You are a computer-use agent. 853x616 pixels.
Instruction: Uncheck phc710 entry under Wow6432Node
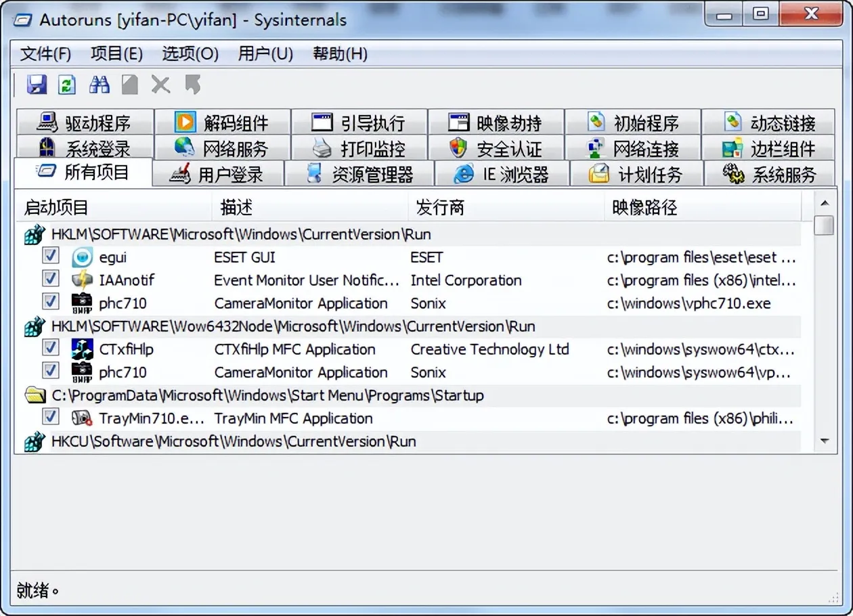(x=50, y=370)
